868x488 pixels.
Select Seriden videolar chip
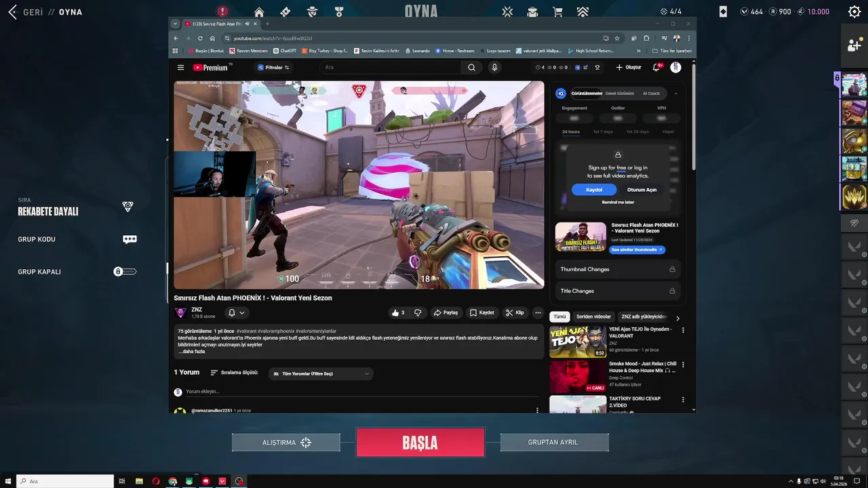[593, 317]
